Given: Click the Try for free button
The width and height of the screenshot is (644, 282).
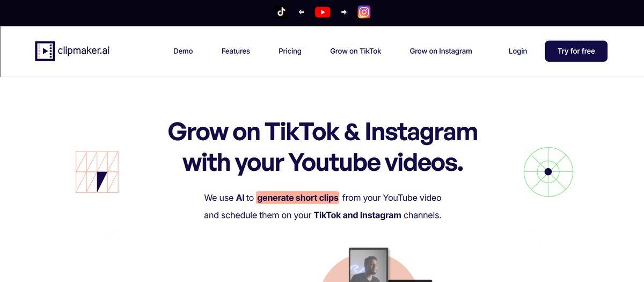Looking at the screenshot, I should (576, 51).
